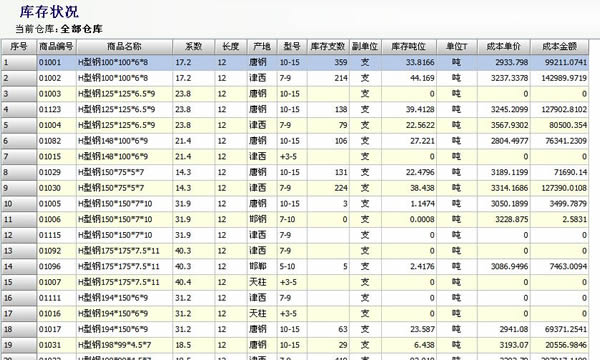Click product code 01030
Screen dimensions: 600x360
coord(50,188)
